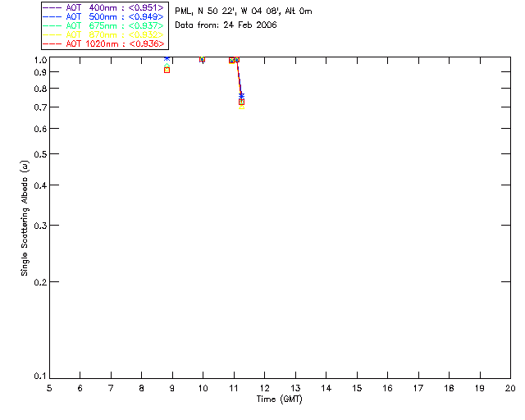Click the red square data point near 0.9

pos(167,70)
